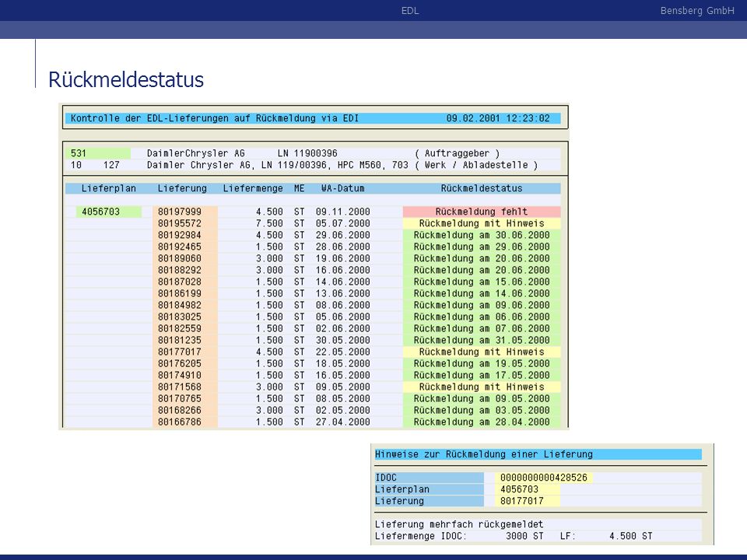Click status "Rückmeldung am 30.06.2000"
The width and height of the screenshot is (747, 560).
pos(482,235)
